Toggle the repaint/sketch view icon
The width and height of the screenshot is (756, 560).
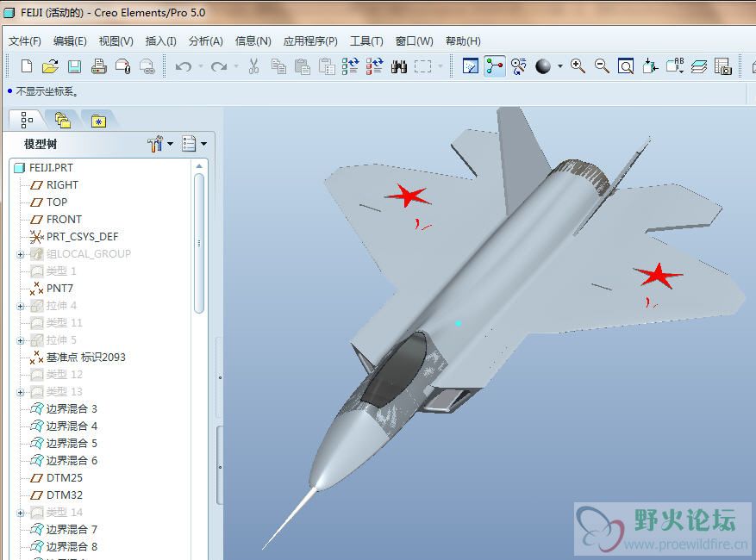pyautogui.click(x=471, y=66)
